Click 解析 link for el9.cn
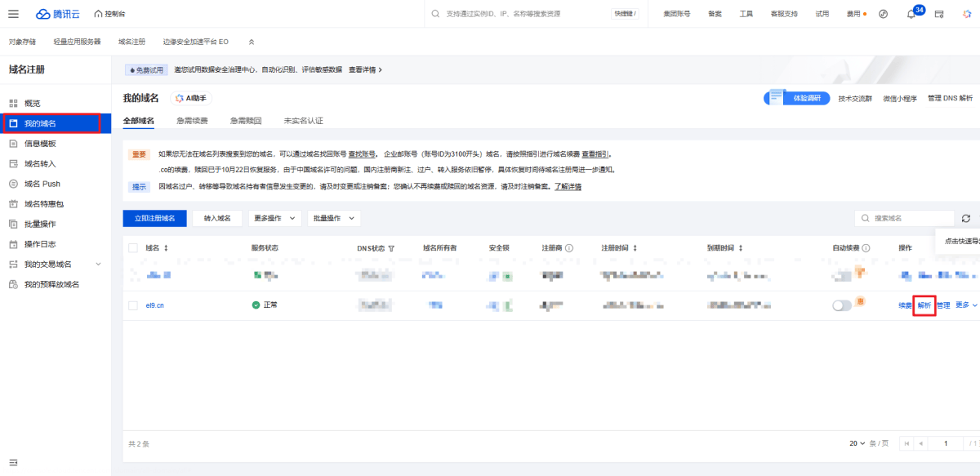The width and height of the screenshot is (980, 476). [x=924, y=305]
